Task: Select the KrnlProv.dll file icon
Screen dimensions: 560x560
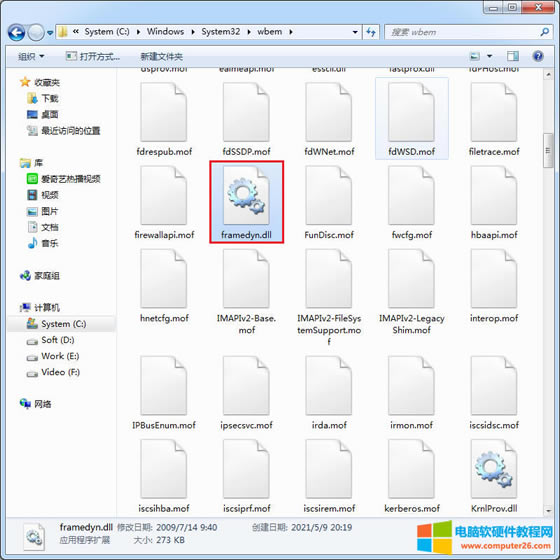Action: click(x=494, y=469)
